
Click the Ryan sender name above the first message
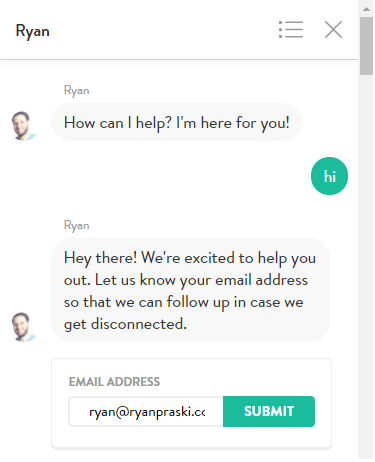click(x=77, y=91)
